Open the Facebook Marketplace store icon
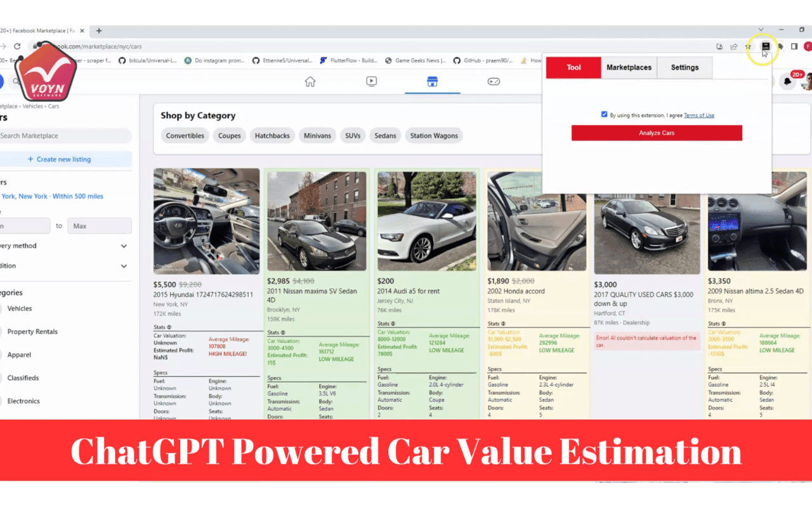The height and width of the screenshot is (508, 812). 432,81
